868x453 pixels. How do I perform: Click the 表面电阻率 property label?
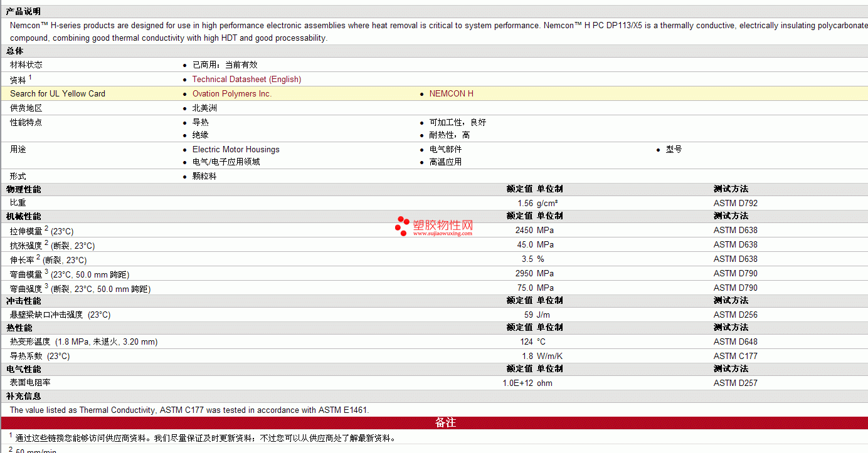[30, 383]
